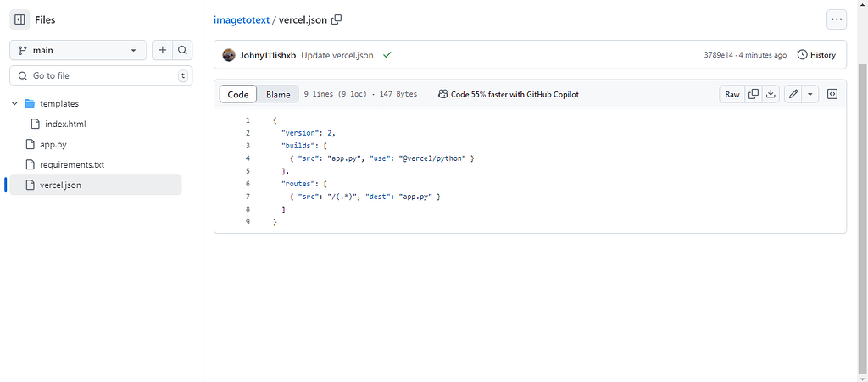Edit file with the pencil icon
The image size is (868, 382).
click(x=793, y=94)
